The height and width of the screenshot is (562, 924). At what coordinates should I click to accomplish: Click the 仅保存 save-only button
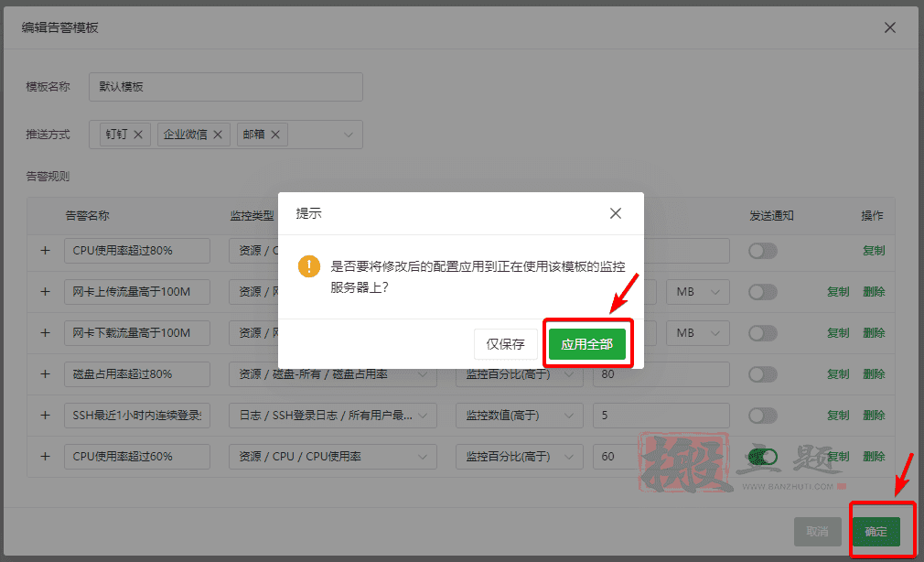pos(505,344)
